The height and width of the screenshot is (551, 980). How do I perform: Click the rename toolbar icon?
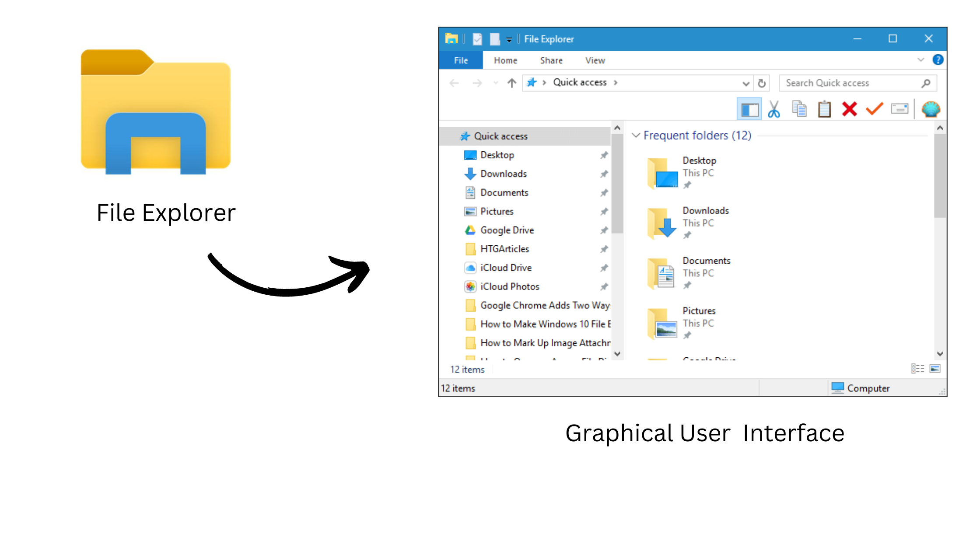click(x=899, y=108)
